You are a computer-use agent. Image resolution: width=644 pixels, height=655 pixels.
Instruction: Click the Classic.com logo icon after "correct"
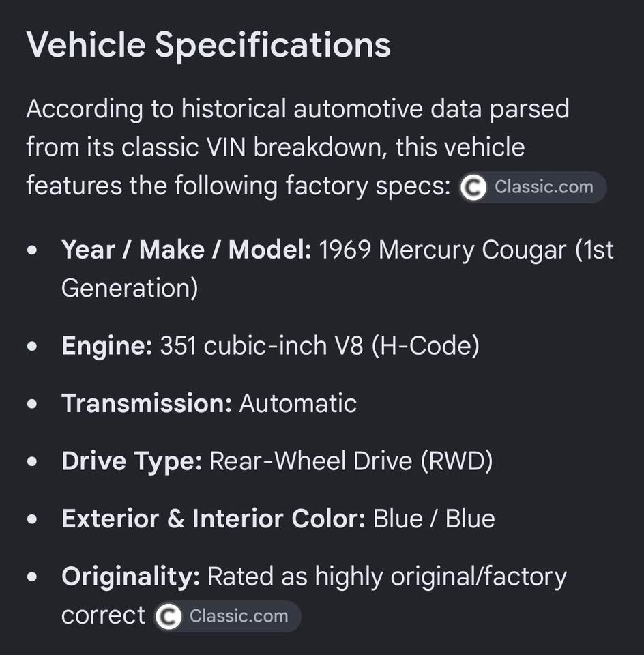click(x=169, y=616)
